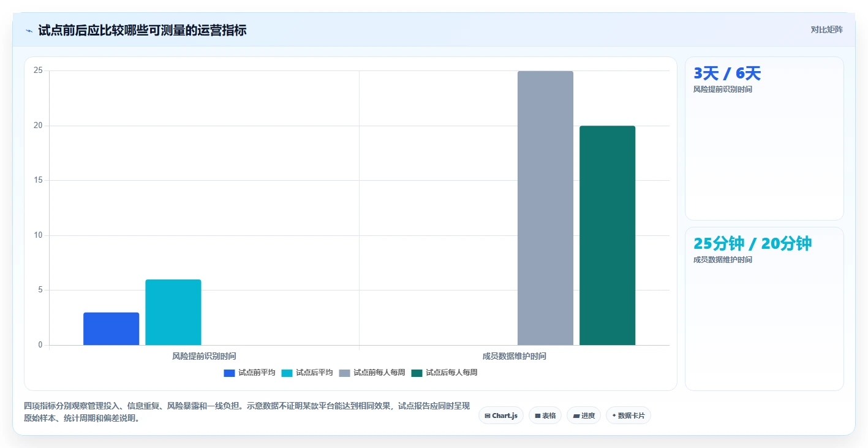Click the title 试点前后应比较哪些可测量的运营指标
Screen dimensions: 868x448
pos(142,31)
